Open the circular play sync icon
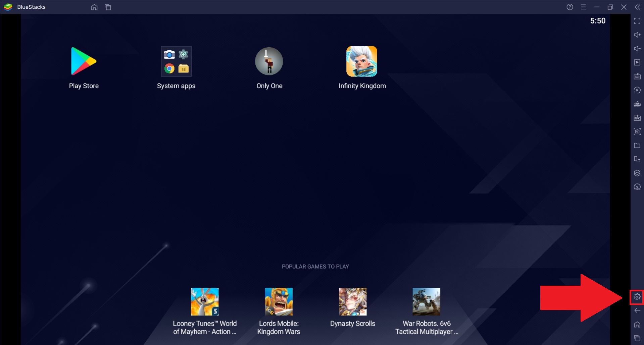This screenshot has height=345, width=644. [637, 90]
